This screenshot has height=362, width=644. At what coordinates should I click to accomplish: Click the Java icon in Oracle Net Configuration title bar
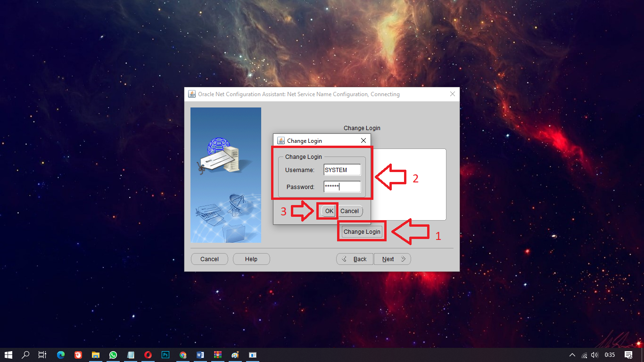click(192, 94)
